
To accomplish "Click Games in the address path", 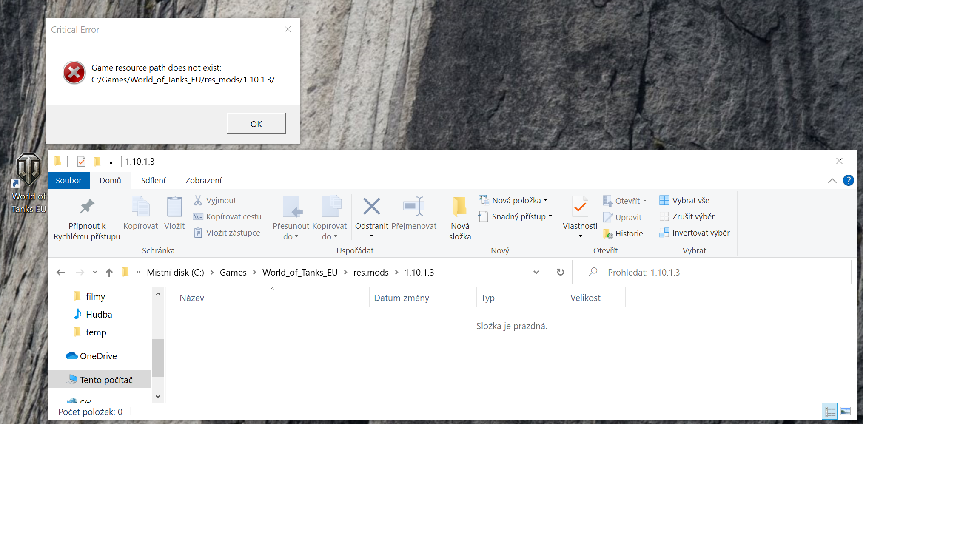I will point(233,273).
